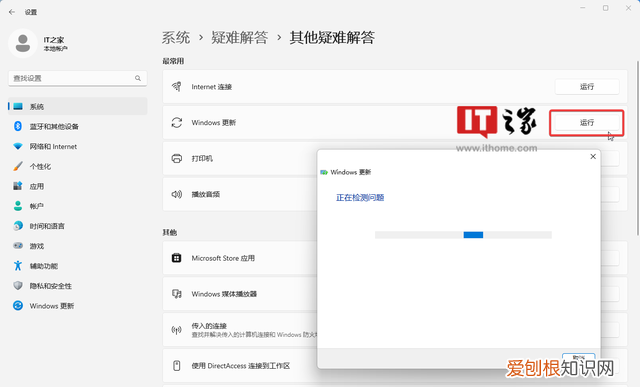
Task: Click the 其他疑难解答 page heading
Action: click(x=332, y=38)
